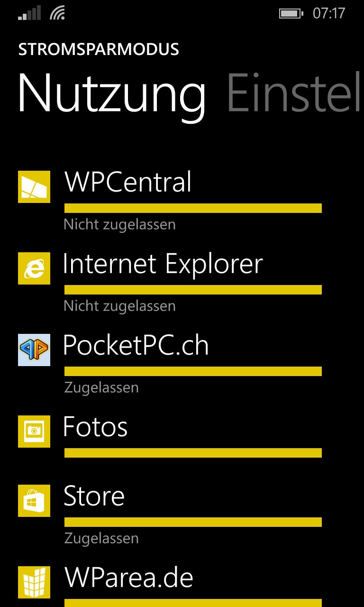
Task: Tap 'Nicht zugelassen' under Internet Explorer
Action: [x=119, y=306]
